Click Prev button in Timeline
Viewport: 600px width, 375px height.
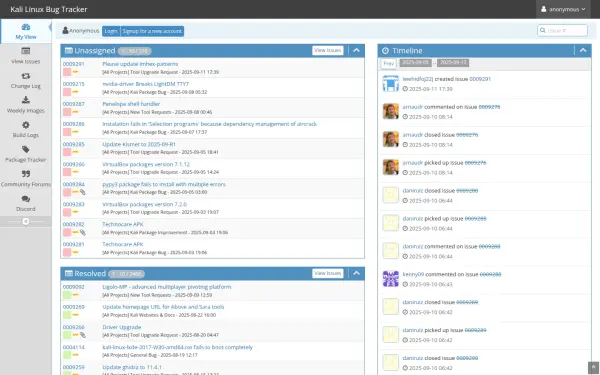coord(388,64)
